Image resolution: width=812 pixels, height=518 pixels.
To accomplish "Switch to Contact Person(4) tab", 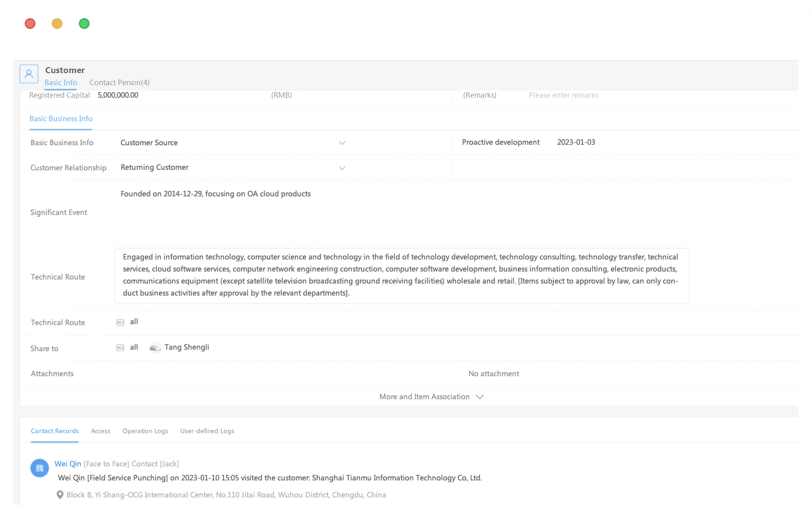I will click(119, 83).
